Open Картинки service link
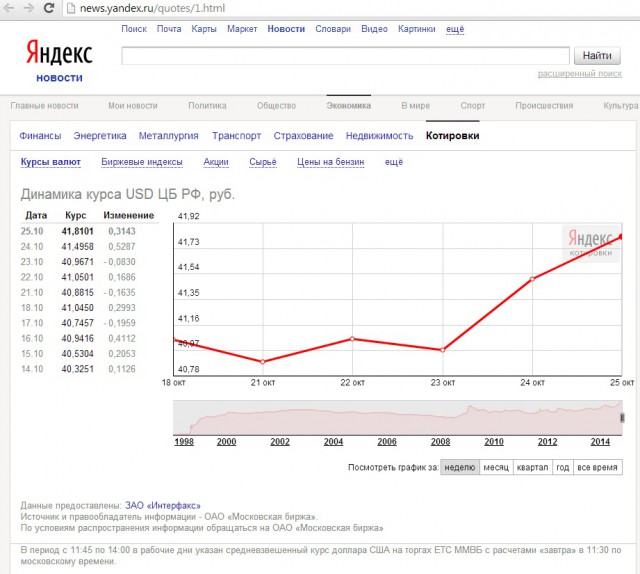Viewport: 640px width, 574px height. (x=417, y=29)
